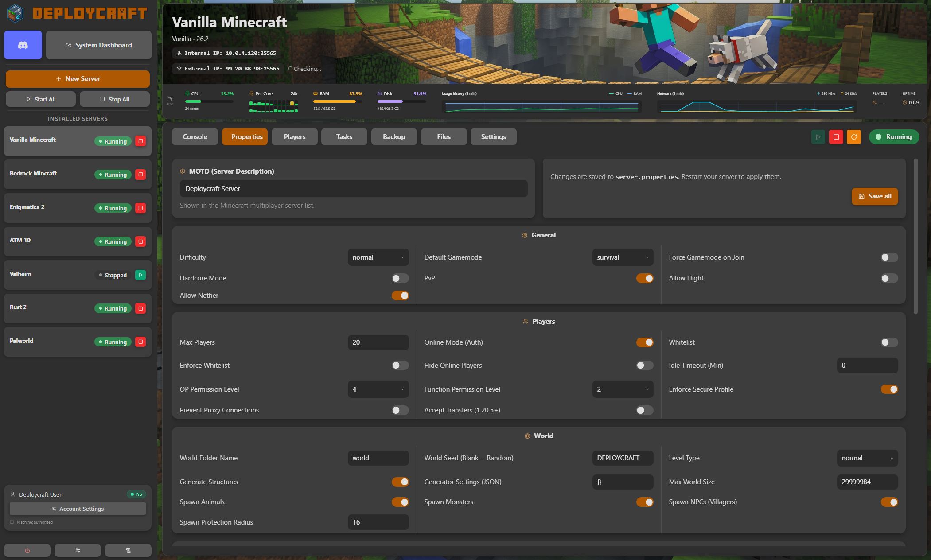Screen dimensions: 931x560
Task: Click the Disk icon in stats bar
Action: (380, 93)
